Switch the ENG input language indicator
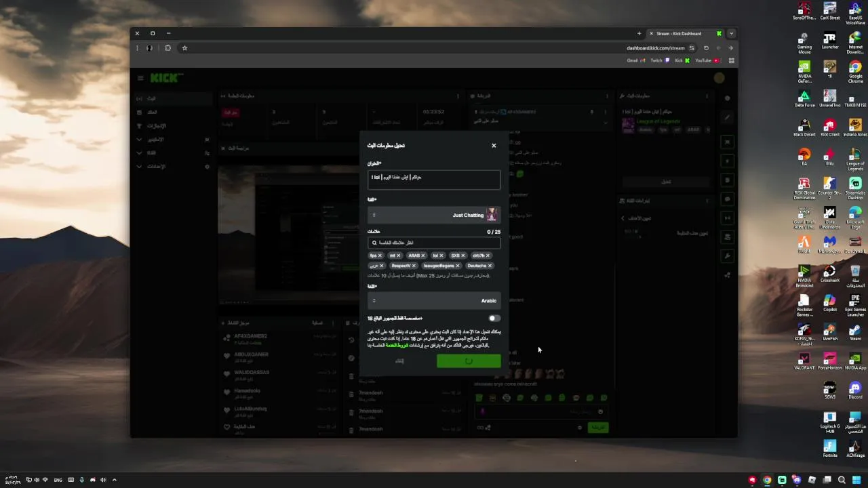This screenshot has width=868, height=488. pos(58,480)
